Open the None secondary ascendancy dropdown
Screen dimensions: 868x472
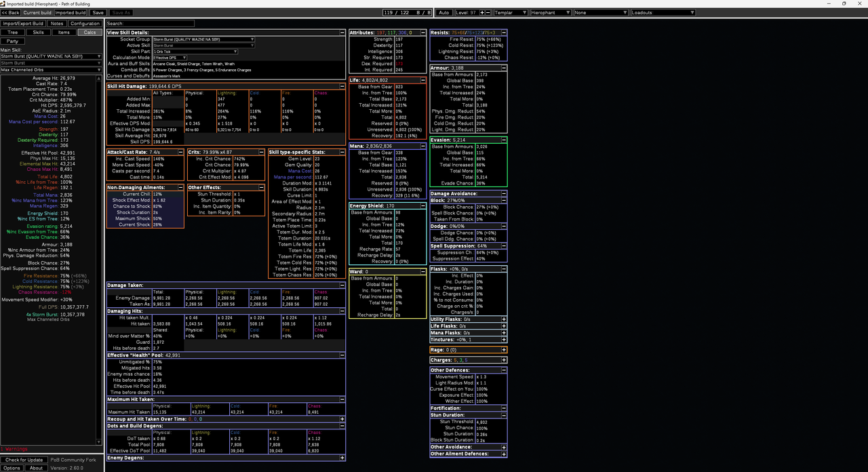pos(601,13)
